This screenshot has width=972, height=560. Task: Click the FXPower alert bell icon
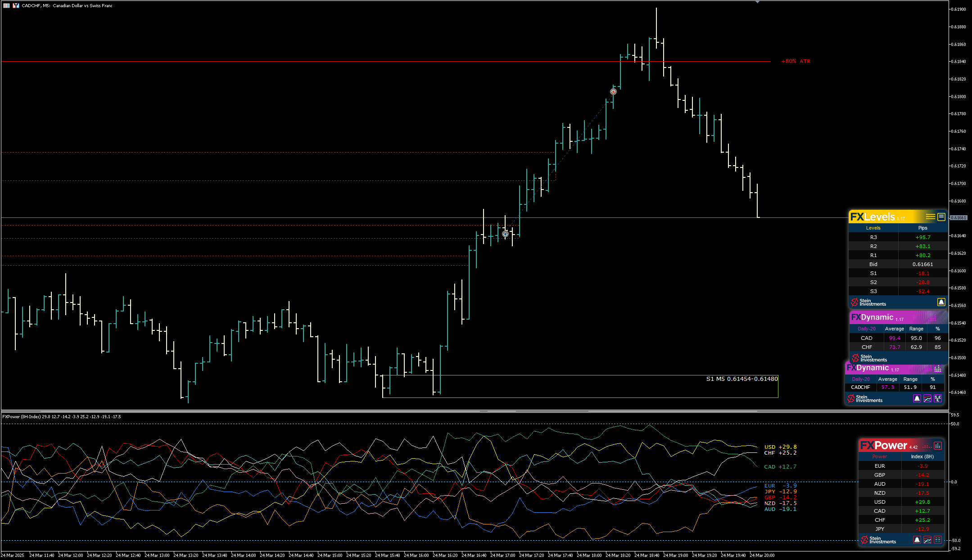point(917,540)
